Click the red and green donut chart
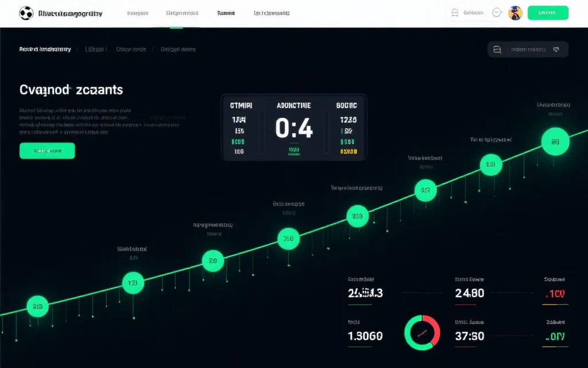Screen dimensions: 588x368 (422, 333)
